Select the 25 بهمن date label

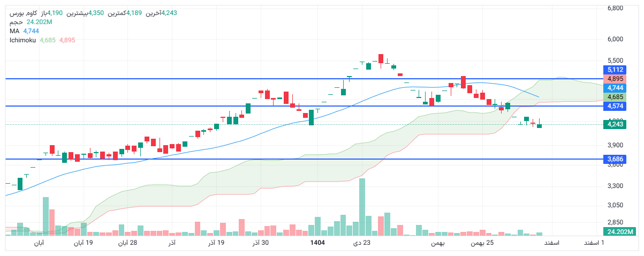[482, 243]
